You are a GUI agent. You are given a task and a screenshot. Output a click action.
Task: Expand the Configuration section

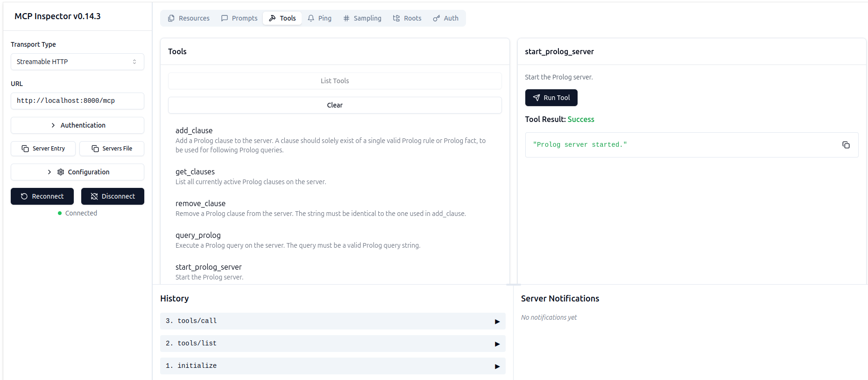pos(78,172)
